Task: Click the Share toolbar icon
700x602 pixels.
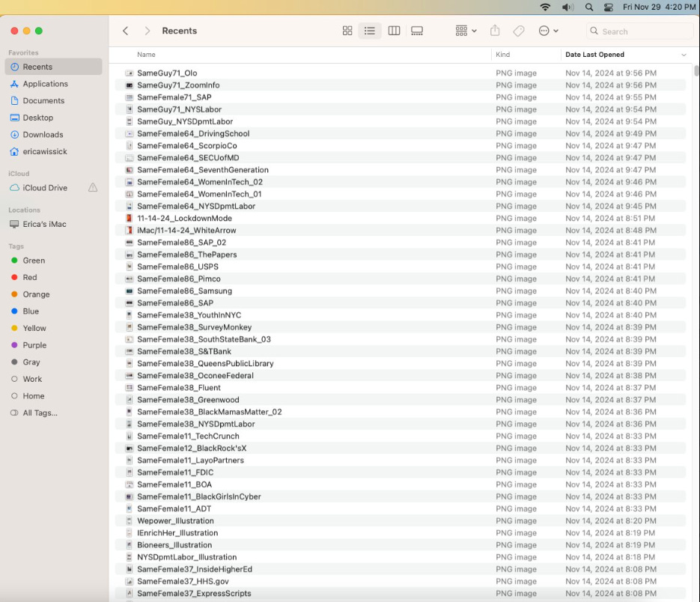Action: [x=495, y=31]
